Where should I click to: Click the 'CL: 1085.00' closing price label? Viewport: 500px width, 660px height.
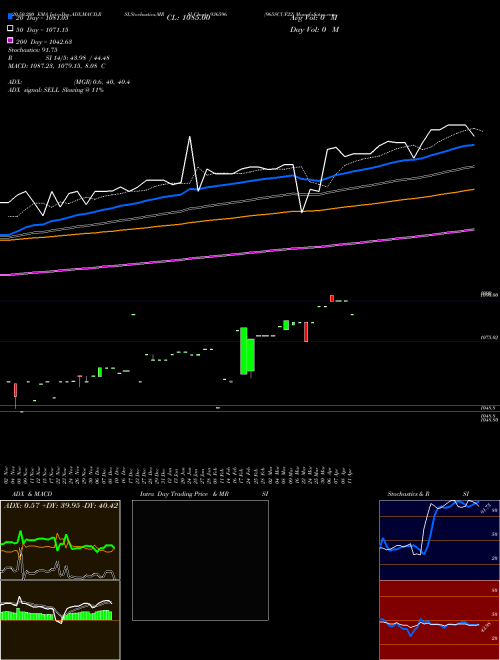pos(188,18)
